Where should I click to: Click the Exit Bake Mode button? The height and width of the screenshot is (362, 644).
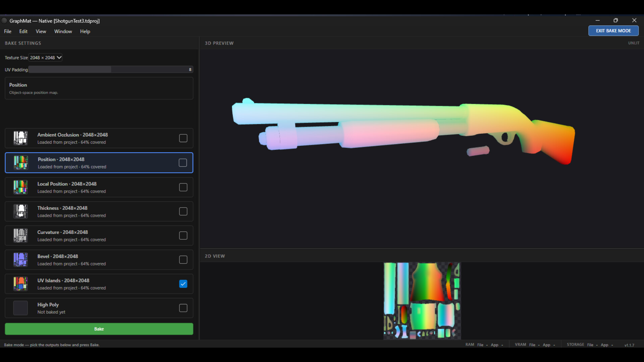[x=613, y=31]
